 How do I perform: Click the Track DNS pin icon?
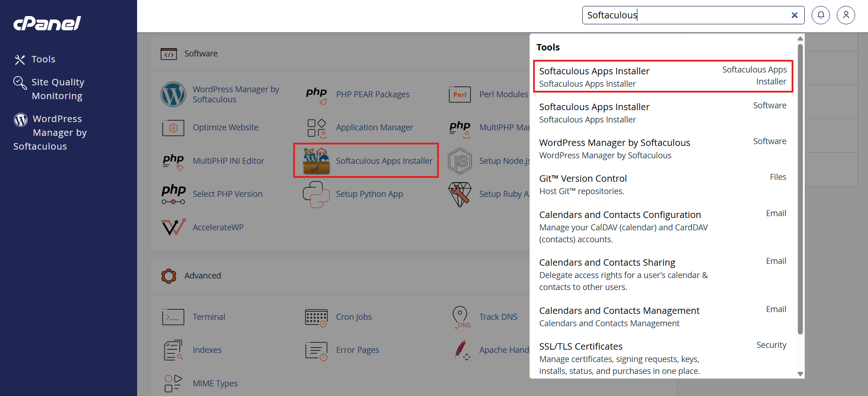(x=461, y=317)
